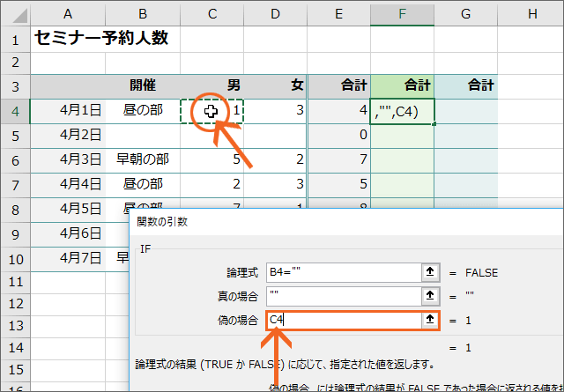Click the 合計 header in column G

(x=466, y=86)
